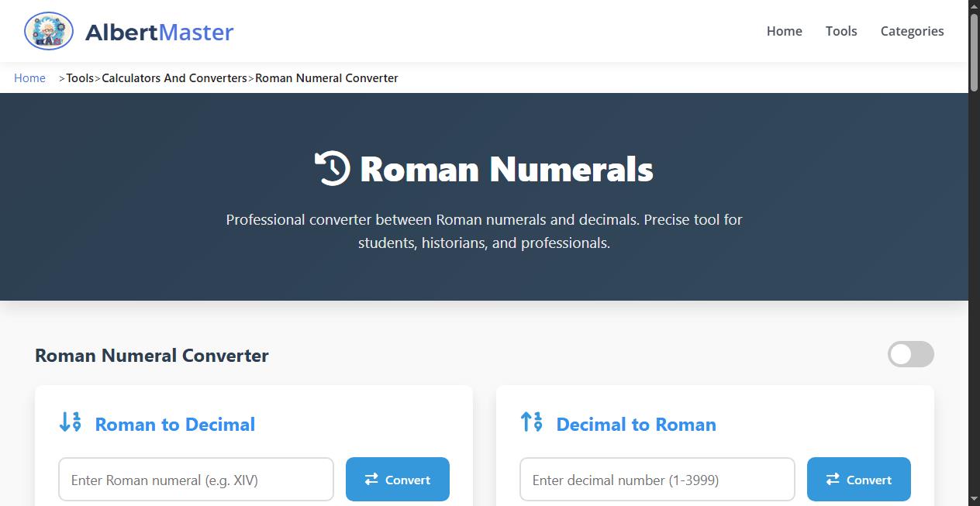This screenshot has height=506, width=980.
Task: Click the swap arrows icon on the Roman Convert button
Action: (371, 479)
